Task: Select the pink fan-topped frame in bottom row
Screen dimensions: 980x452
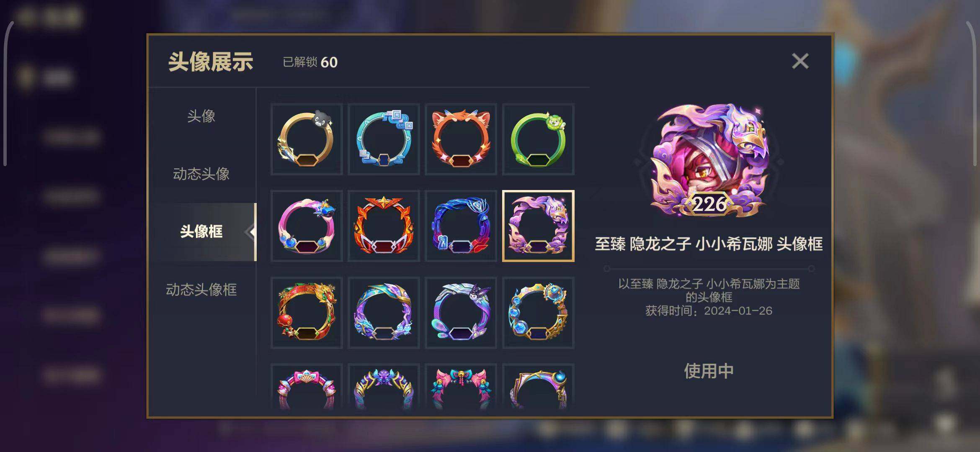Action: (x=307, y=387)
